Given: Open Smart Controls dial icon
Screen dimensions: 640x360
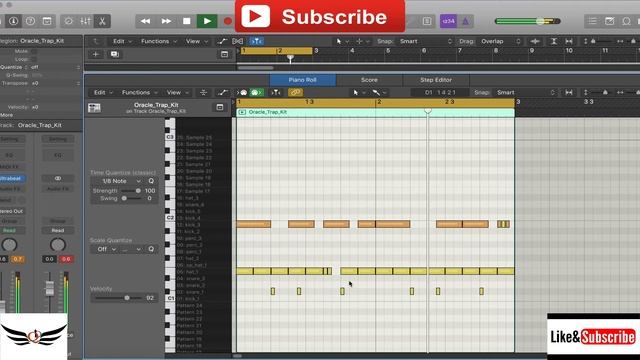Looking at the screenshot, I should [x=69, y=21].
